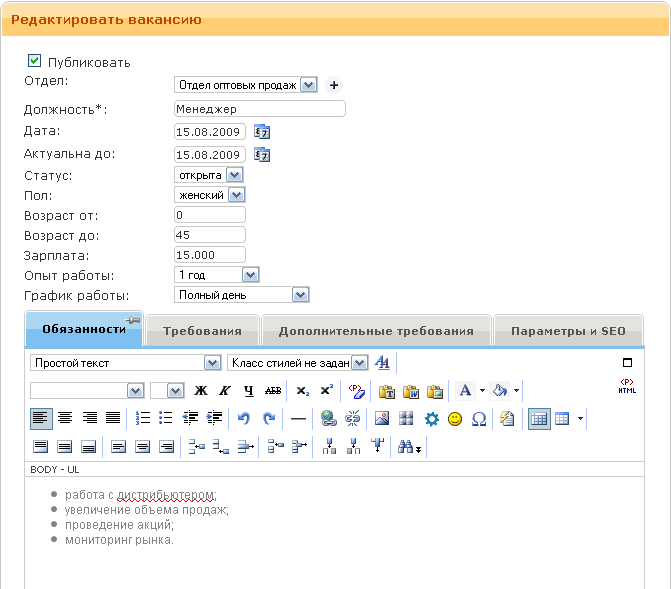Insert a smiley emoticon

455,419
